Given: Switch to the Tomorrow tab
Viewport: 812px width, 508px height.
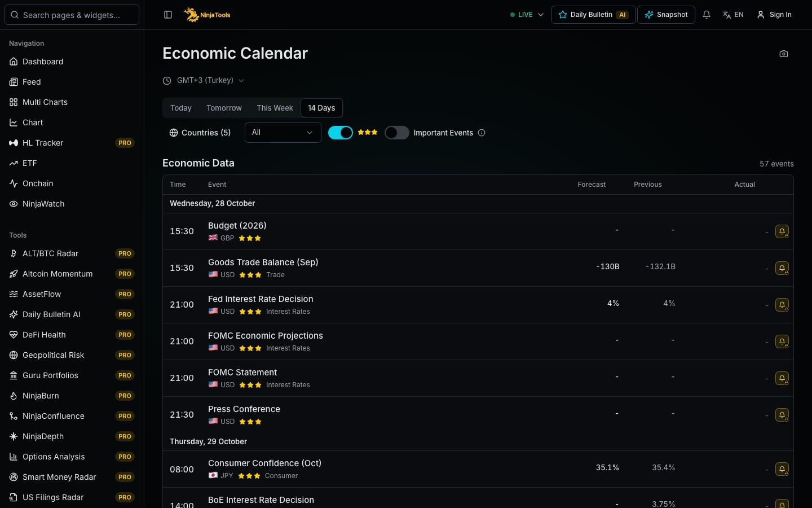Looking at the screenshot, I should coord(224,108).
